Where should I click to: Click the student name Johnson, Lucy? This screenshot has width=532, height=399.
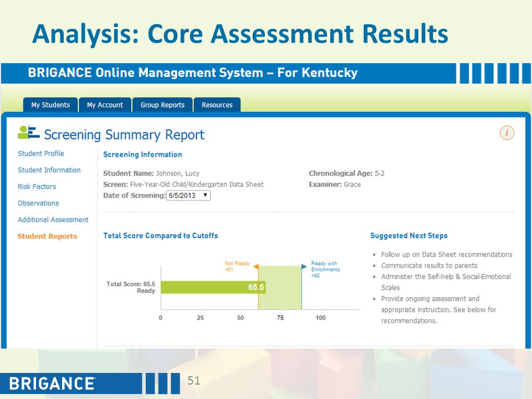click(177, 173)
